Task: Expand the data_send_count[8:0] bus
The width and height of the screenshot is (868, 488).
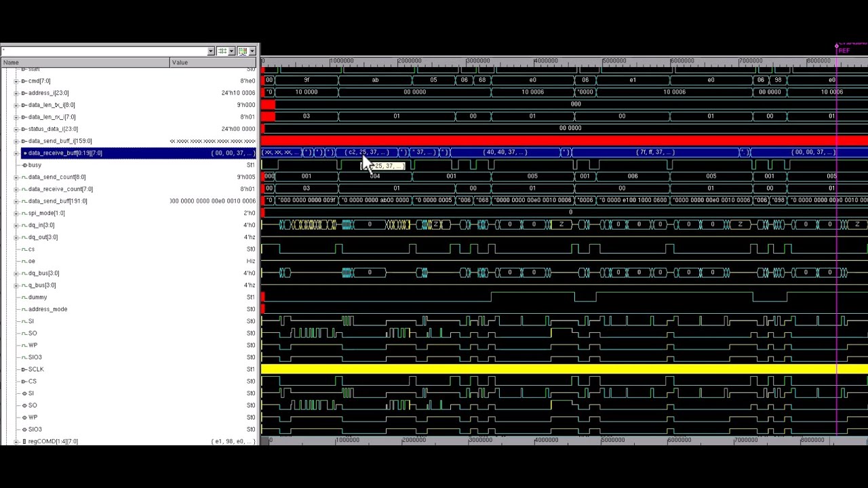Action: coord(16,177)
